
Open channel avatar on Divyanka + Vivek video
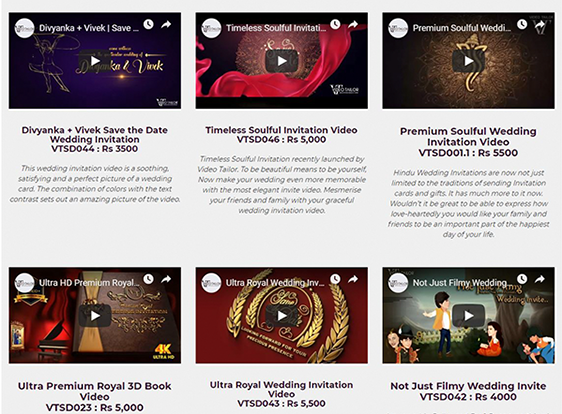point(24,28)
